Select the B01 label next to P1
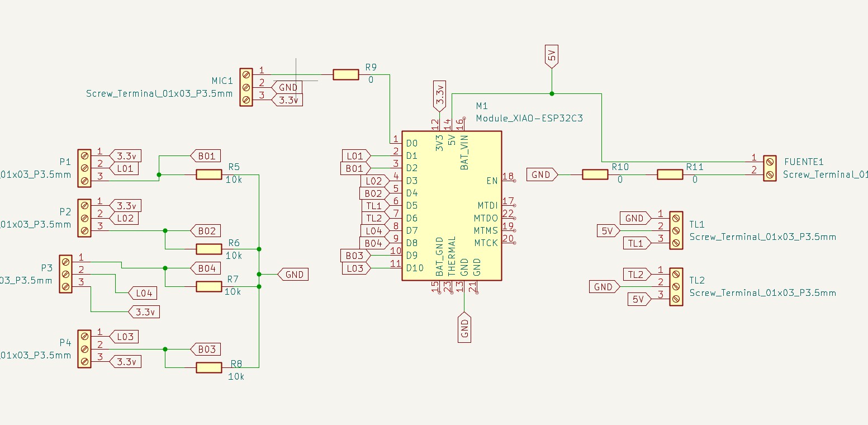Viewport: 868px width, 425px height. point(206,155)
